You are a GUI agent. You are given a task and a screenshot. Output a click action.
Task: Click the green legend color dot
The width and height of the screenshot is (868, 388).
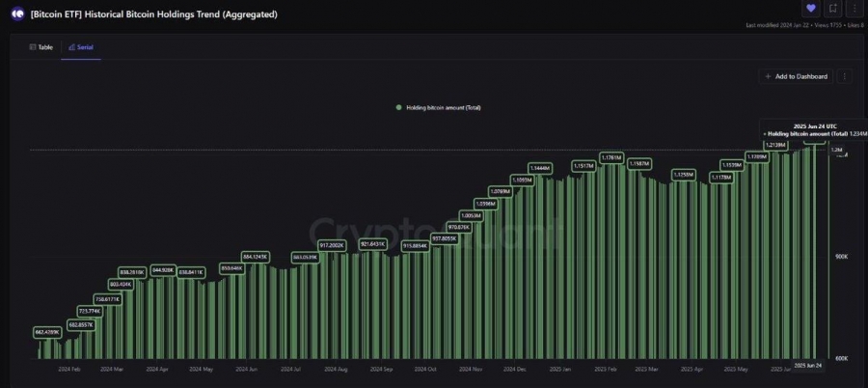398,107
